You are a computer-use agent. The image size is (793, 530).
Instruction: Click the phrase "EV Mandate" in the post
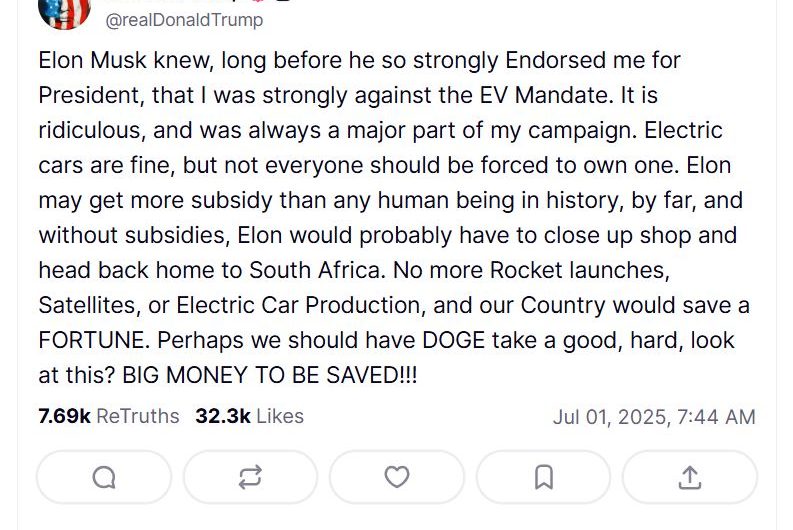click(x=536, y=95)
